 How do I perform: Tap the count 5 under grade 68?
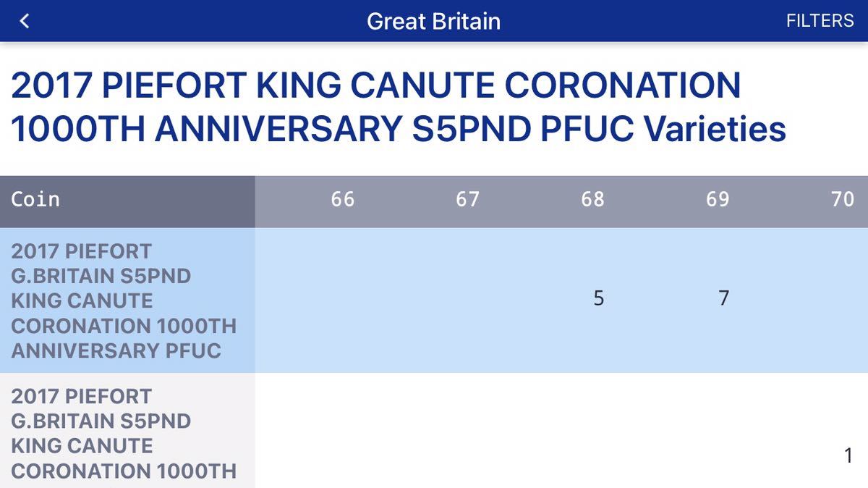(598, 298)
